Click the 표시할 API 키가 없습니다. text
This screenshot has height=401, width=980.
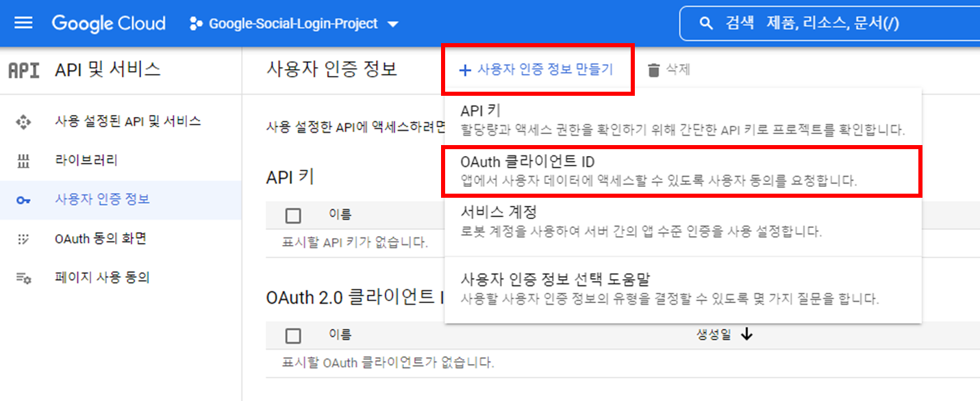pos(355,243)
